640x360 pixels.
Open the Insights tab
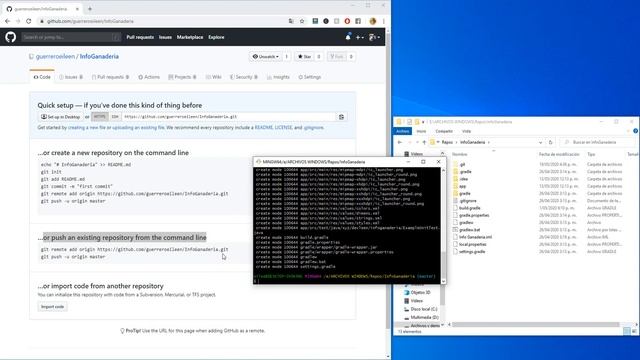click(x=278, y=77)
